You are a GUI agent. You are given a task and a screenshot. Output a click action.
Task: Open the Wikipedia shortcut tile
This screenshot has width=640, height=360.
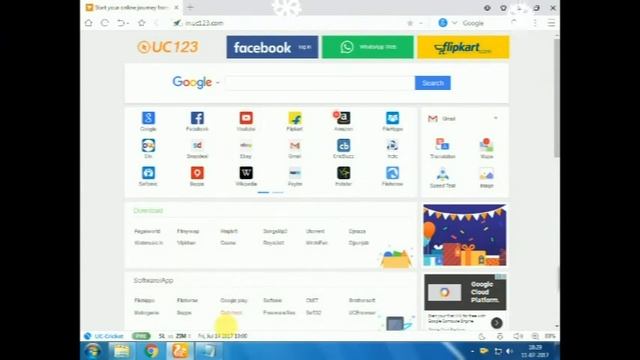(246, 176)
